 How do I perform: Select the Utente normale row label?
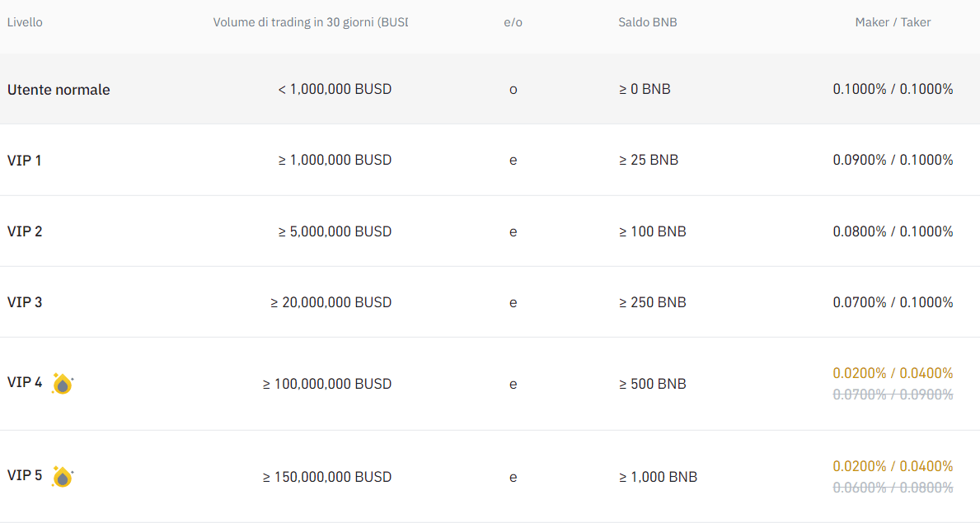(59, 90)
